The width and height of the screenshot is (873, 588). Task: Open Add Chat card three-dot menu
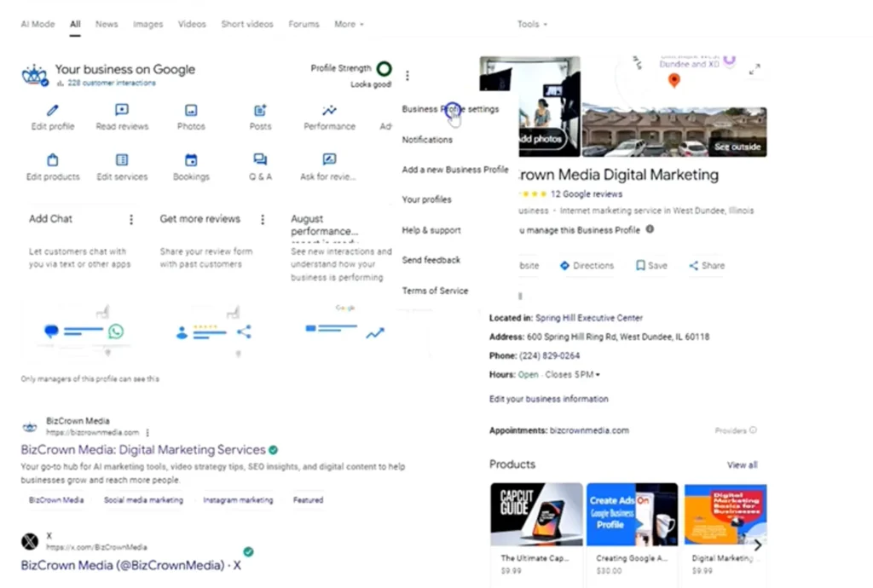[131, 220]
